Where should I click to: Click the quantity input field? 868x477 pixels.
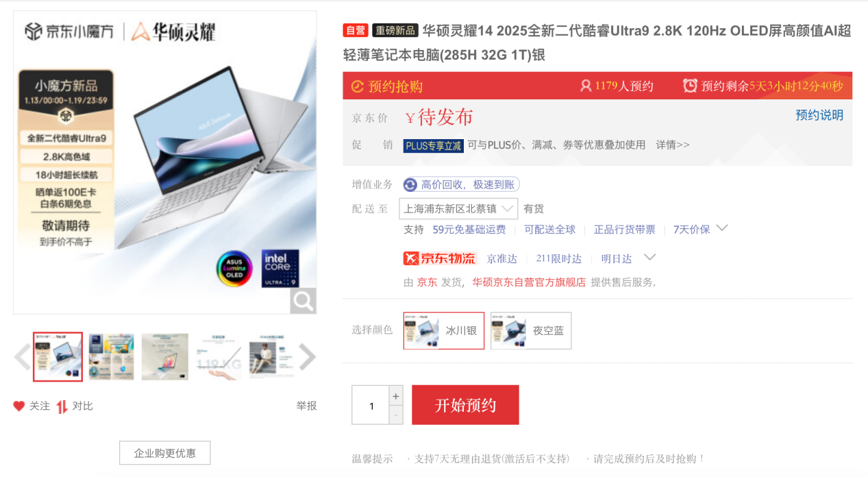371,405
